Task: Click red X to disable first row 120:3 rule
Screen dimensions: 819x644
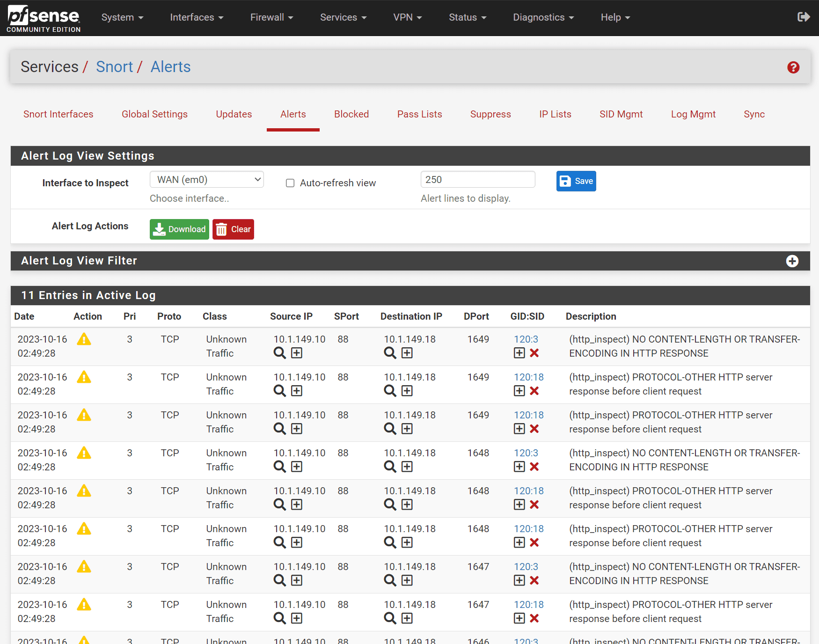Action: [534, 353]
